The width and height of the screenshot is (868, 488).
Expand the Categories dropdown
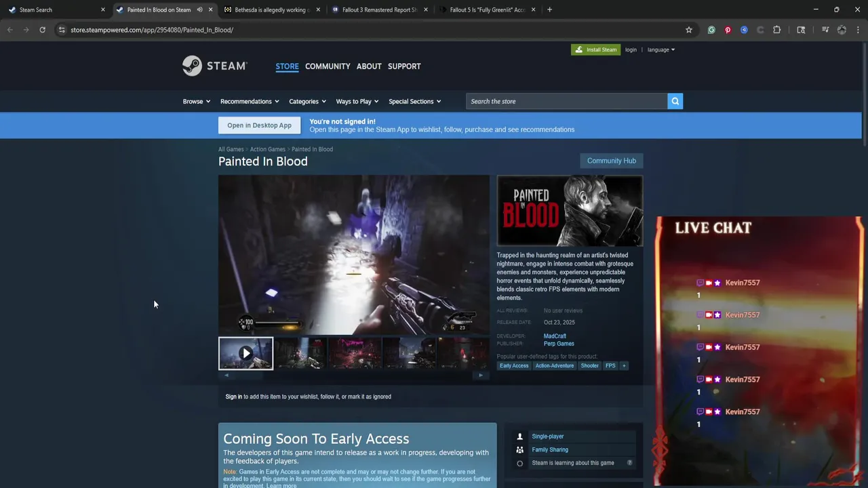[x=307, y=101]
